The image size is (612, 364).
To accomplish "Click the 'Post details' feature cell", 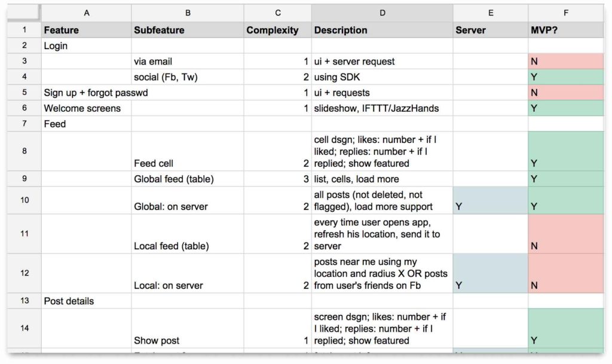I will (x=87, y=301).
